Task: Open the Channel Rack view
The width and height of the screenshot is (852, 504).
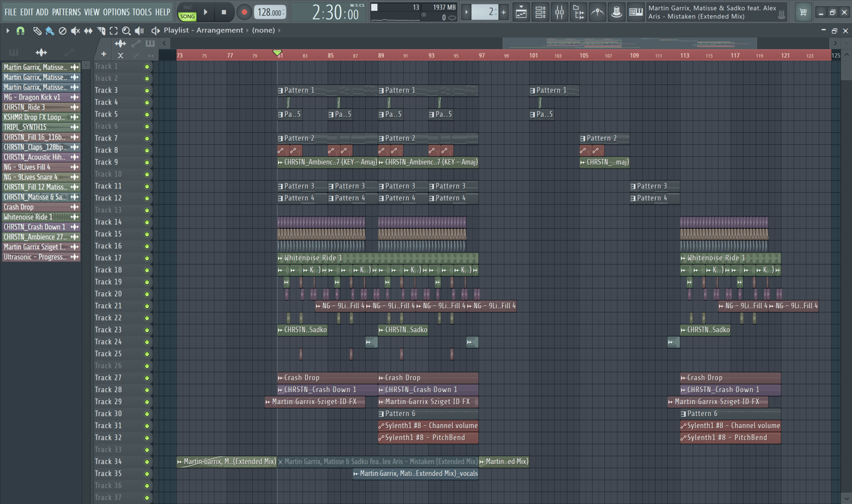Action: coord(540,12)
